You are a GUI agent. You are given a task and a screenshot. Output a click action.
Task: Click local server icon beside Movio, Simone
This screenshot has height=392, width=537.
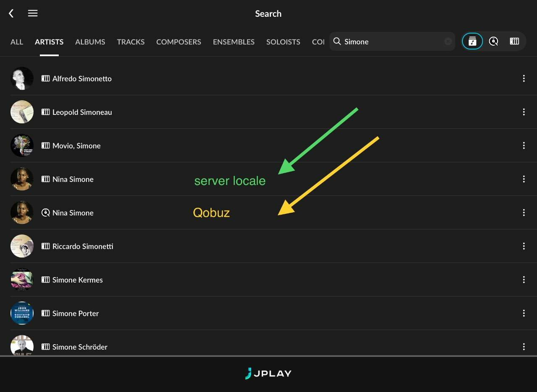coord(46,145)
